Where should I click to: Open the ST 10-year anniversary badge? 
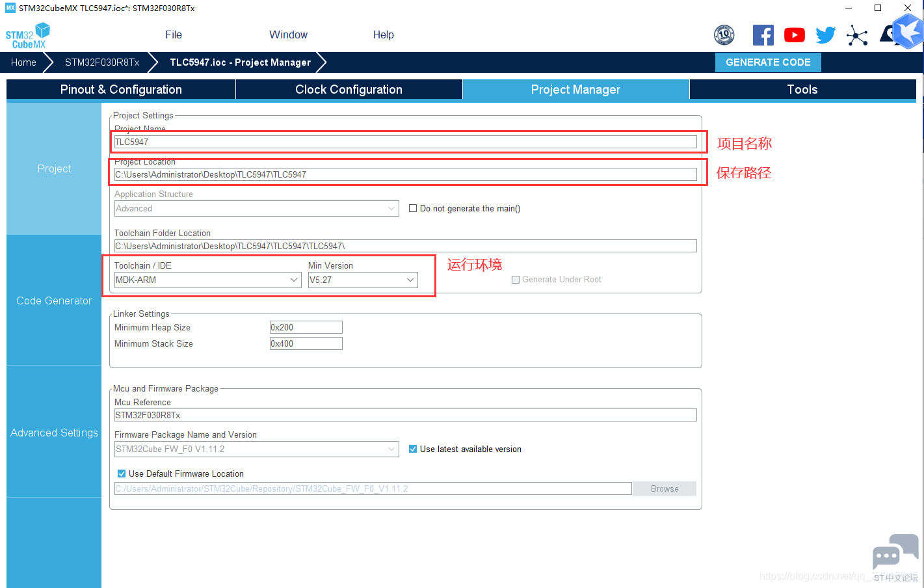tap(724, 35)
